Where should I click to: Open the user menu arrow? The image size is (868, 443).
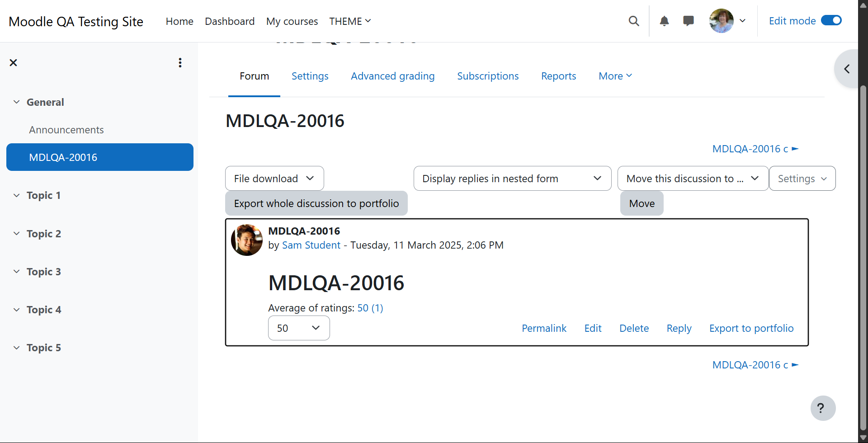[742, 21]
